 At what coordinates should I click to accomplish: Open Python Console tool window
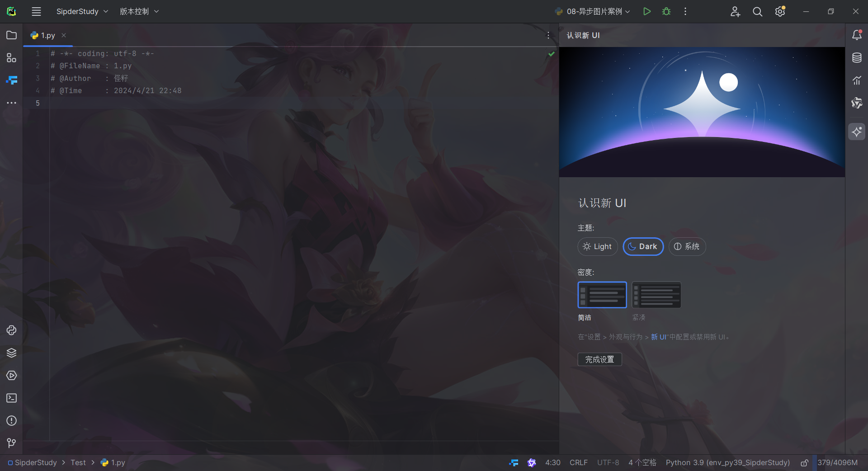pyautogui.click(x=11, y=330)
